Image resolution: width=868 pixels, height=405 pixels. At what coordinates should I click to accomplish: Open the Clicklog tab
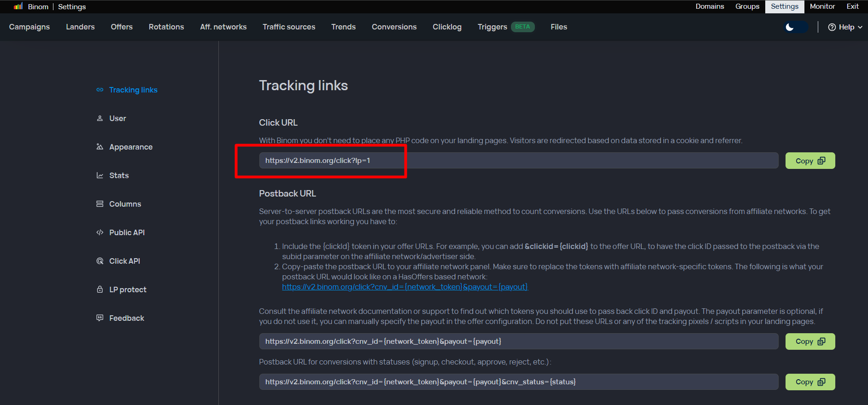tap(447, 27)
